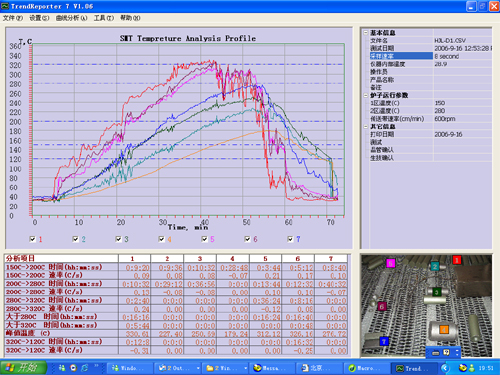Select the teal marker 2 on the photo

pos(435,266)
